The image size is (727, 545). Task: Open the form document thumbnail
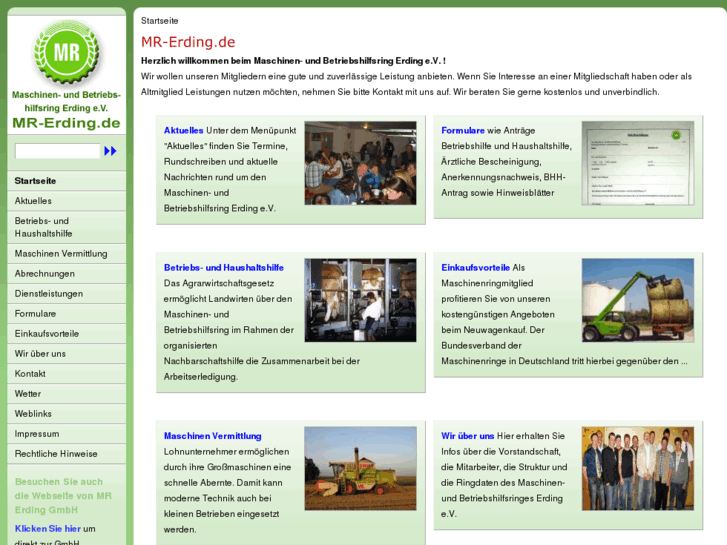coord(638,163)
